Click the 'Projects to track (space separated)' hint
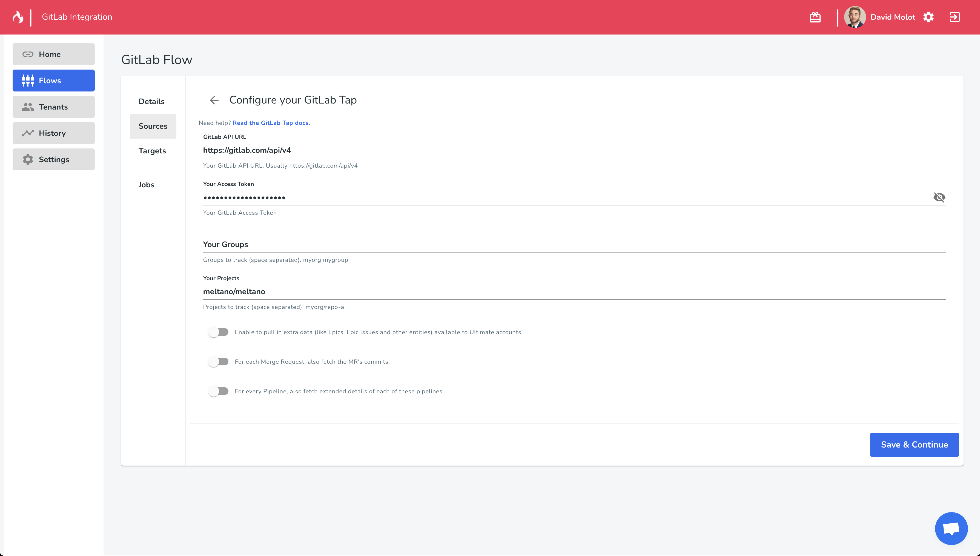Viewport: 980px width, 556px height. point(273,307)
